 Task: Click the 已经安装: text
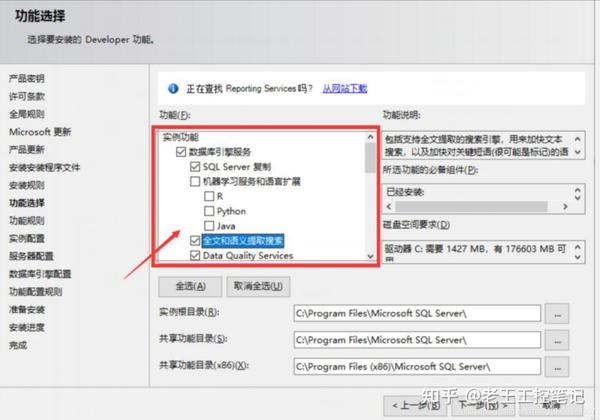pos(405,192)
